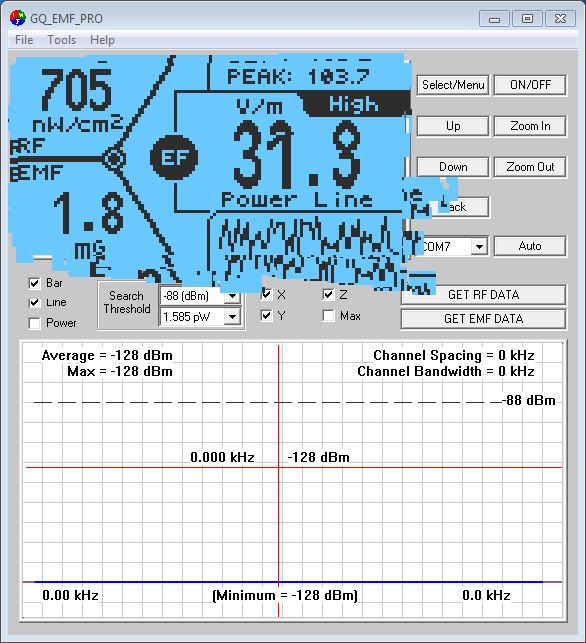Click the Select/Menu button
The height and width of the screenshot is (643, 586).
pyautogui.click(x=453, y=85)
